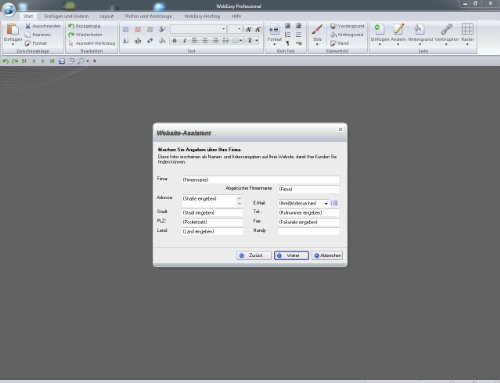The width and height of the screenshot is (500, 383).
Task: Open the Stile brush dropdown
Action: click(x=317, y=34)
